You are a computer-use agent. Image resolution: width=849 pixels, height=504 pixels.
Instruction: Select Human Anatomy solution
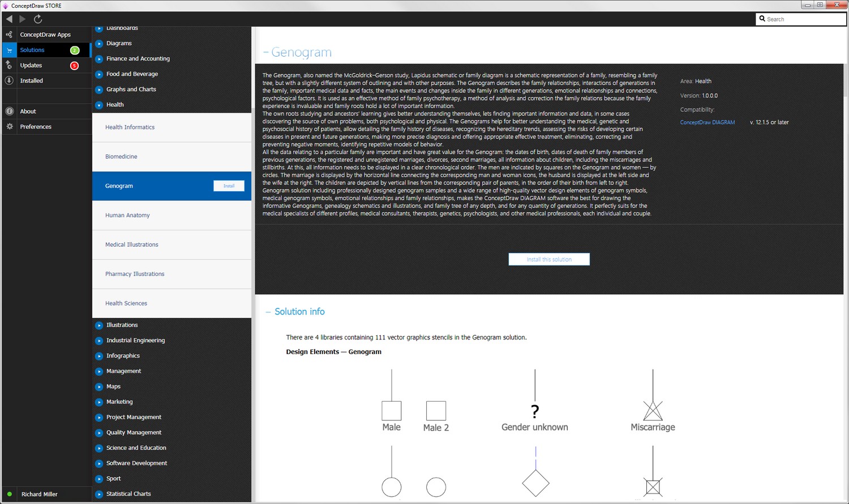pos(171,216)
